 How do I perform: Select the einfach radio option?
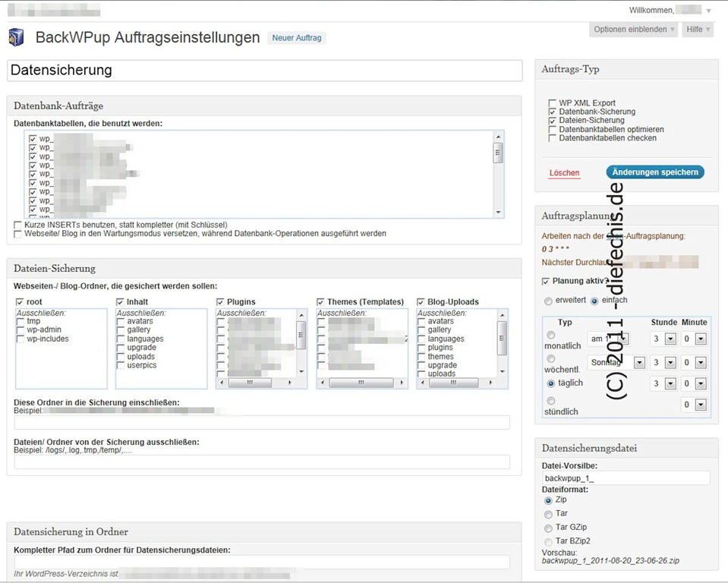tap(594, 301)
